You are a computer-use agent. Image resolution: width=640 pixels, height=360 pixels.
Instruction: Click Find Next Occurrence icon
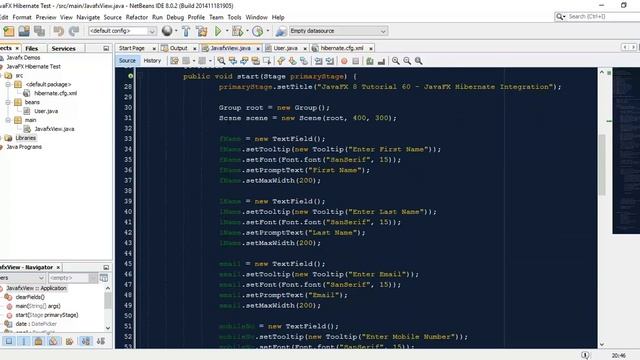coord(244,61)
